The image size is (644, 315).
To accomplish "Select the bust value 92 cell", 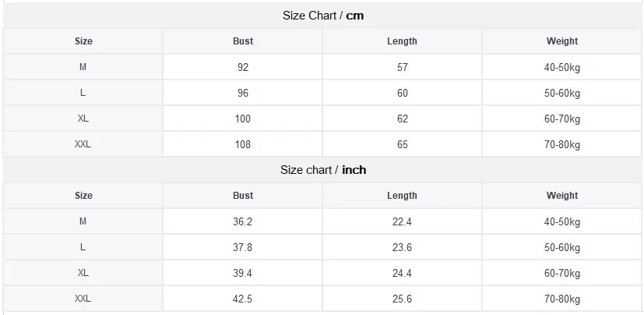I will [x=243, y=68].
